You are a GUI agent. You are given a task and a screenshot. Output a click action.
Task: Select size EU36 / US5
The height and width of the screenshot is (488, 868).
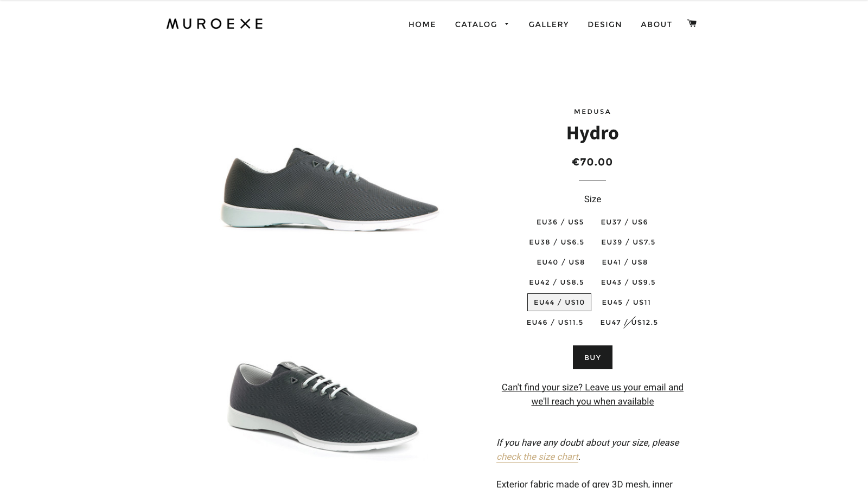point(560,222)
